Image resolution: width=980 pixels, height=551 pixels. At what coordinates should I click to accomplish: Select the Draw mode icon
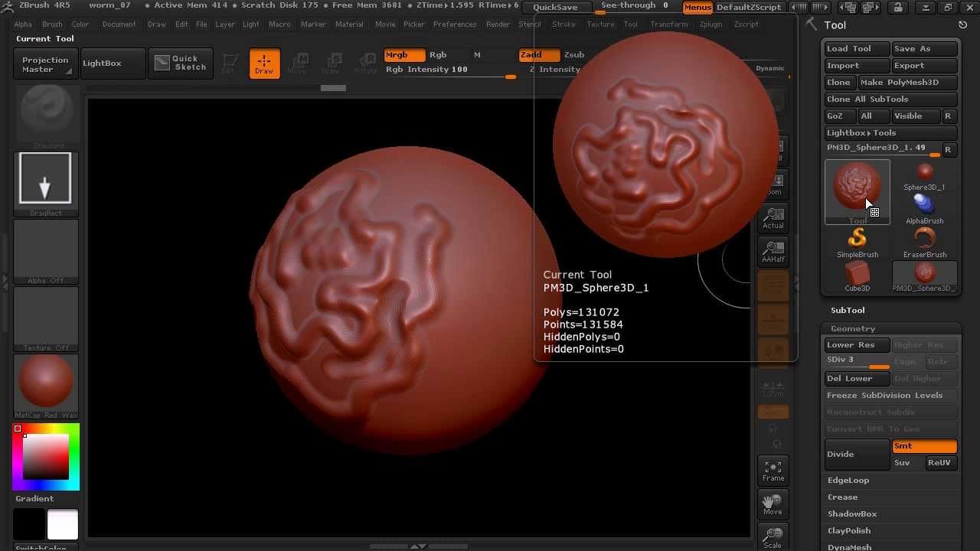click(264, 64)
